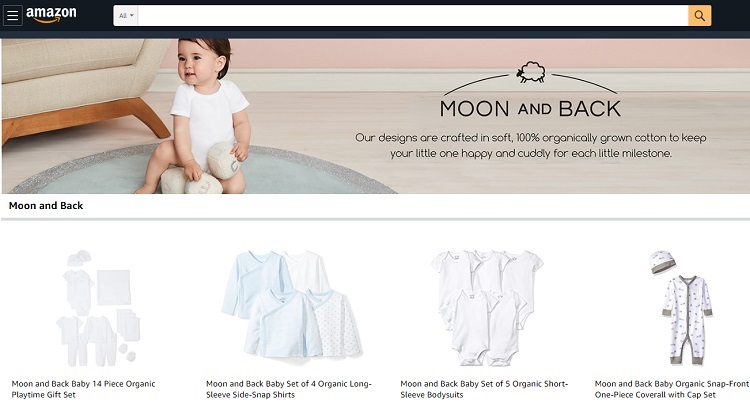Open the Set of 4 Long-Sleeve Side-Snap Shirts link
Image resolution: width=750 pixels, height=417 pixels.
tap(289, 389)
